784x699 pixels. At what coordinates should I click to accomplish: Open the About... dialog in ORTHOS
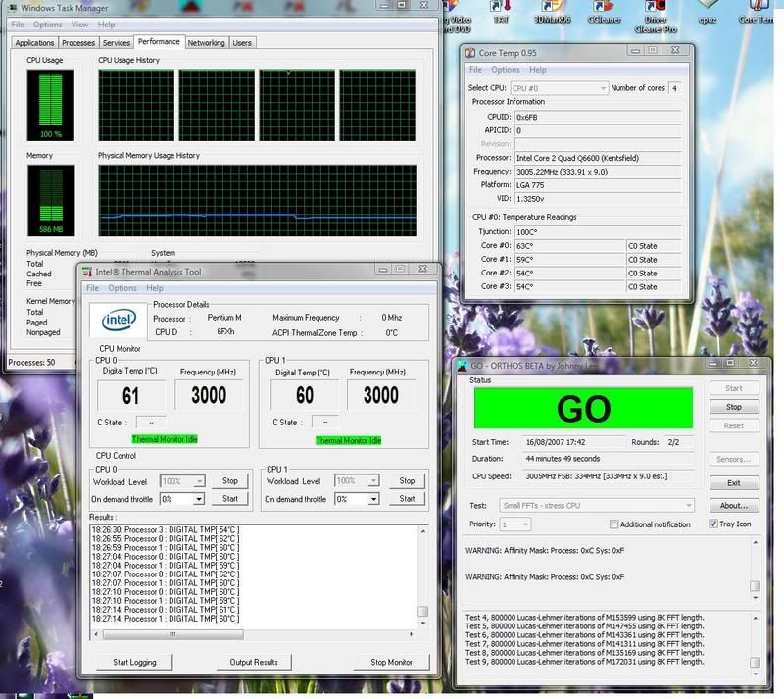[x=733, y=505]
